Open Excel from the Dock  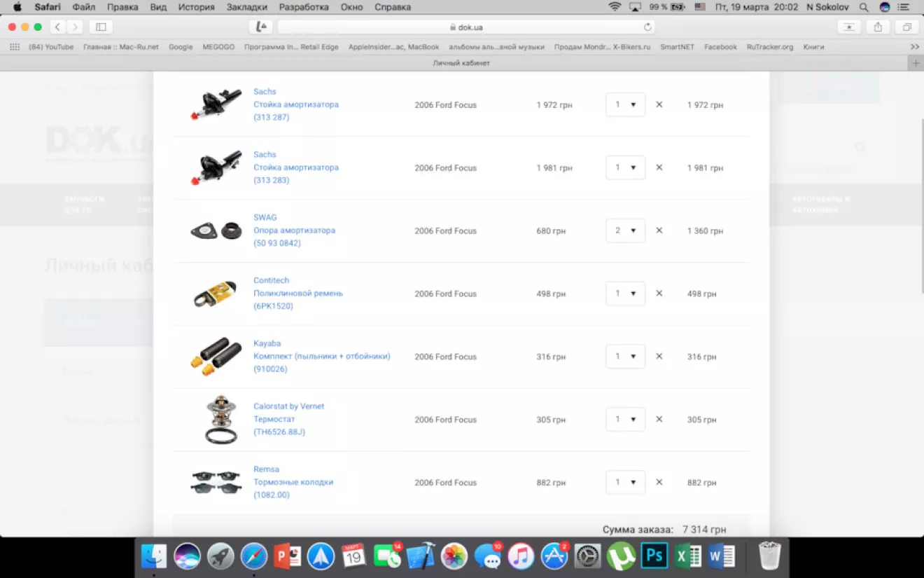pyautogui.click(x=688, y=557)
